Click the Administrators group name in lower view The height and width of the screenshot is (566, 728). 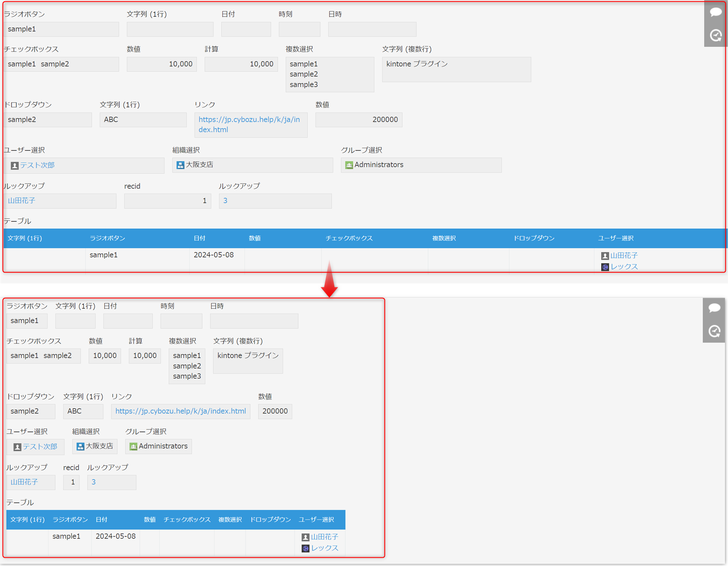point(163,446)
